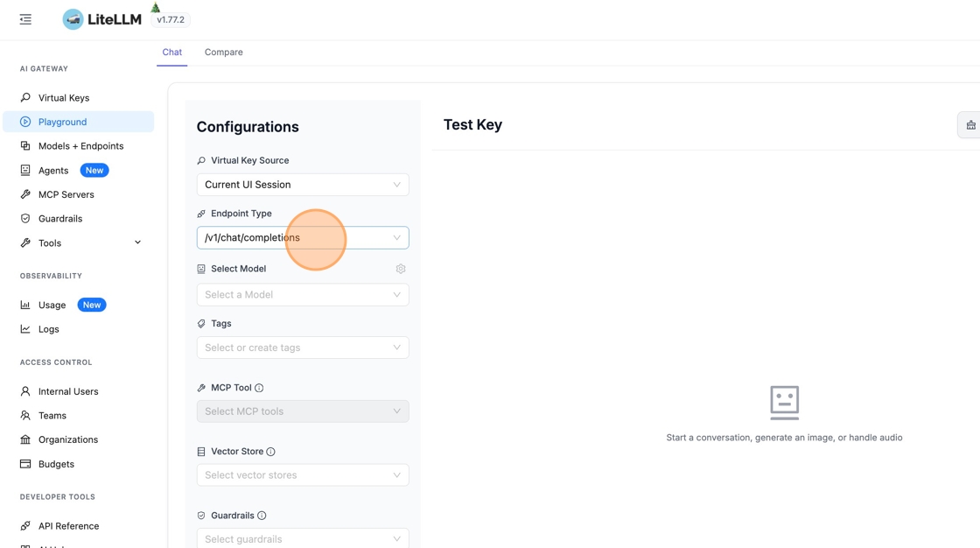
Task: Switch to the Compare tab
Action: click(x=224, y=52)
